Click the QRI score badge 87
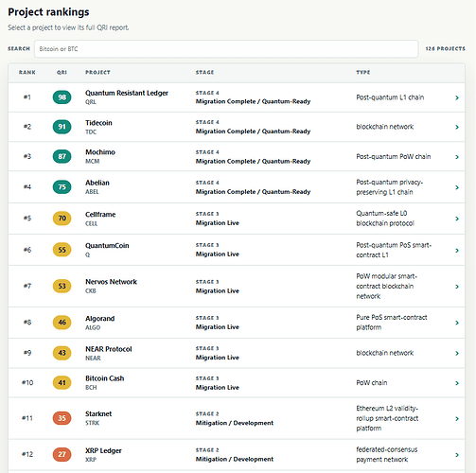Screen dimensions: 476x473 coord(62,156)
